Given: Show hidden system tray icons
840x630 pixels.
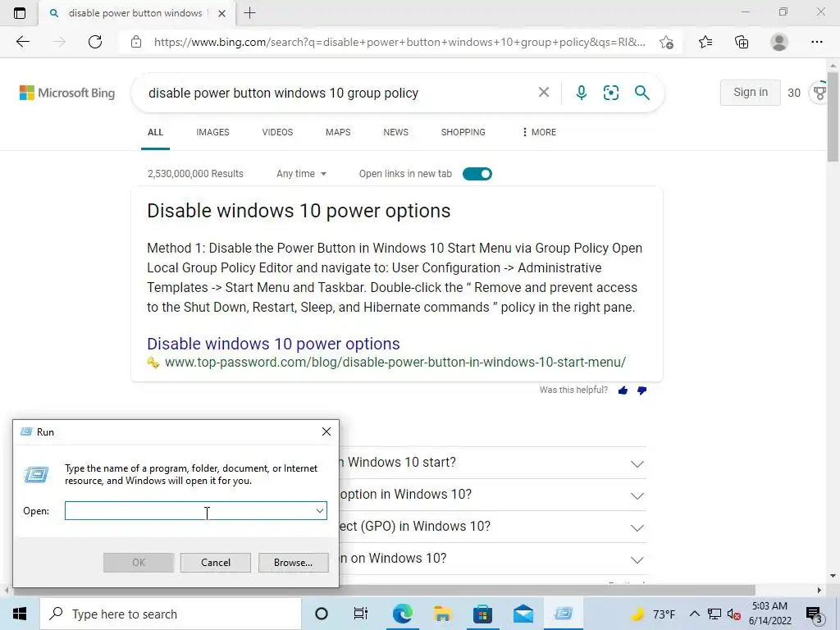Looking at the screenshot, I should click(694, 614).
